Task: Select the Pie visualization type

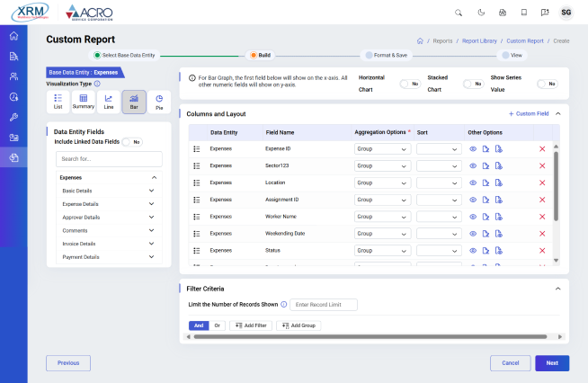Action: coord(158,102)
